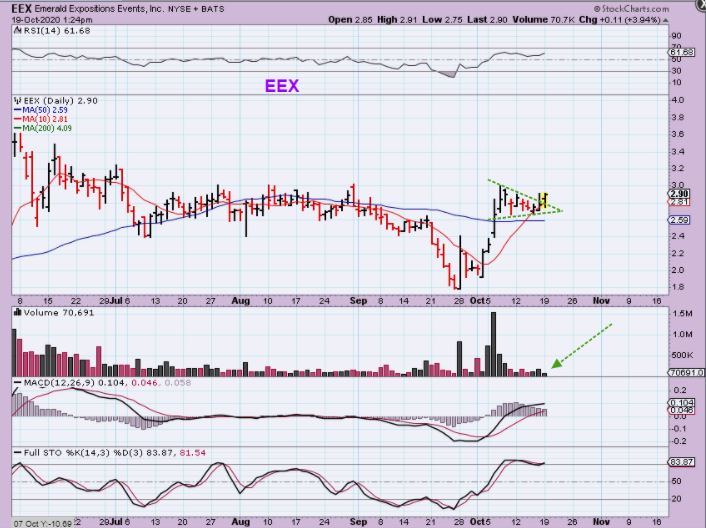Image resolution: width=706 pixels, height=528 pixels.
Task: Click the 1.5M volume axis label
Action: click(x=682, y=313)
